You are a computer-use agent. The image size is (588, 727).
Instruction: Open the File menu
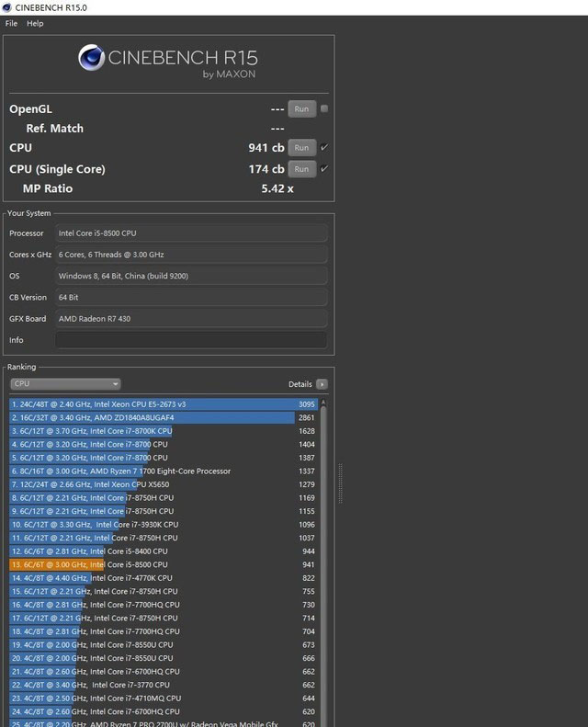point(11,23)
